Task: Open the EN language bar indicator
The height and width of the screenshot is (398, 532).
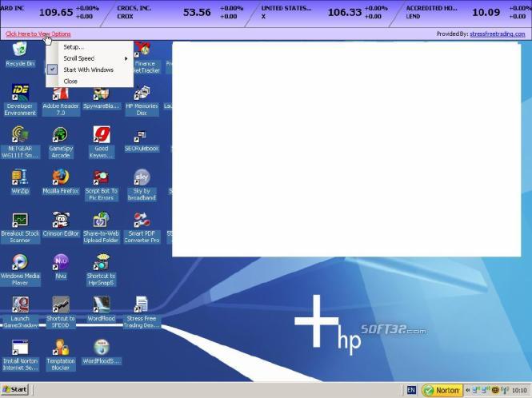Action: click(411, 390)
